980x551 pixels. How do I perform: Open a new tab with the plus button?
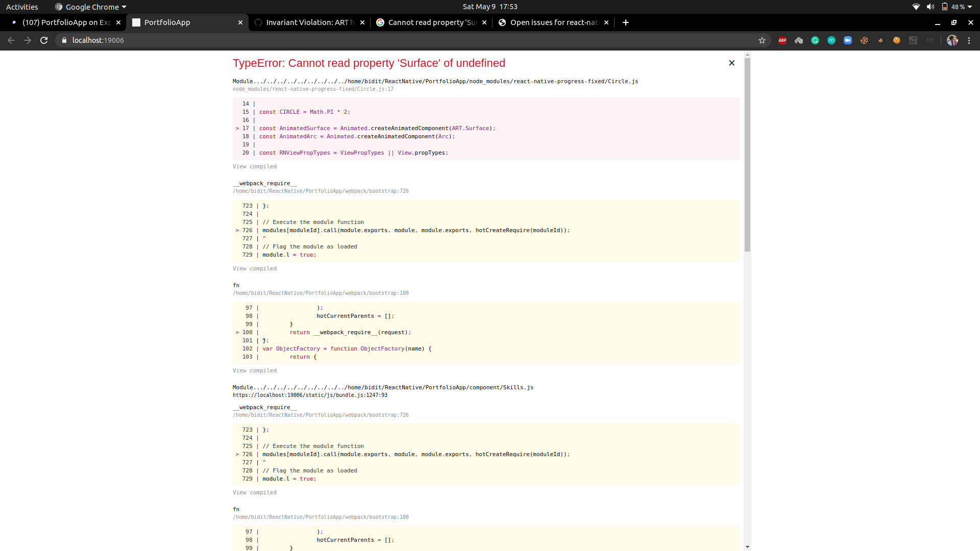pos(625,22)
